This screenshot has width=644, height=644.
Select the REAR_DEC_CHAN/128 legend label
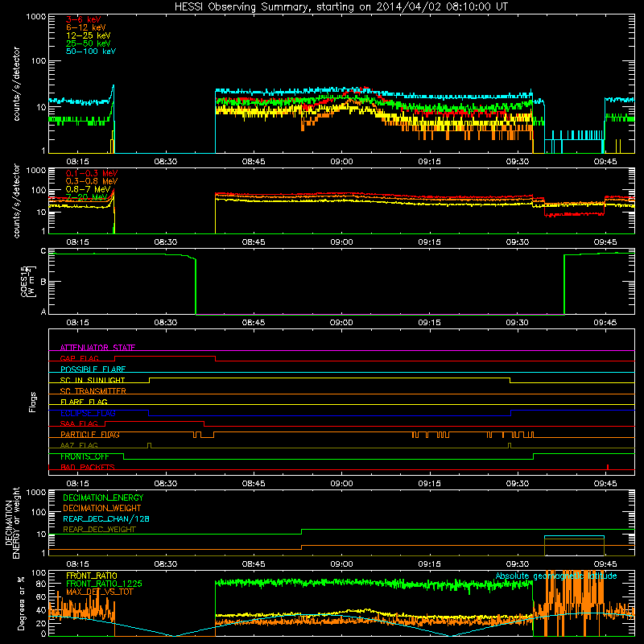click(x=106, y=518)
